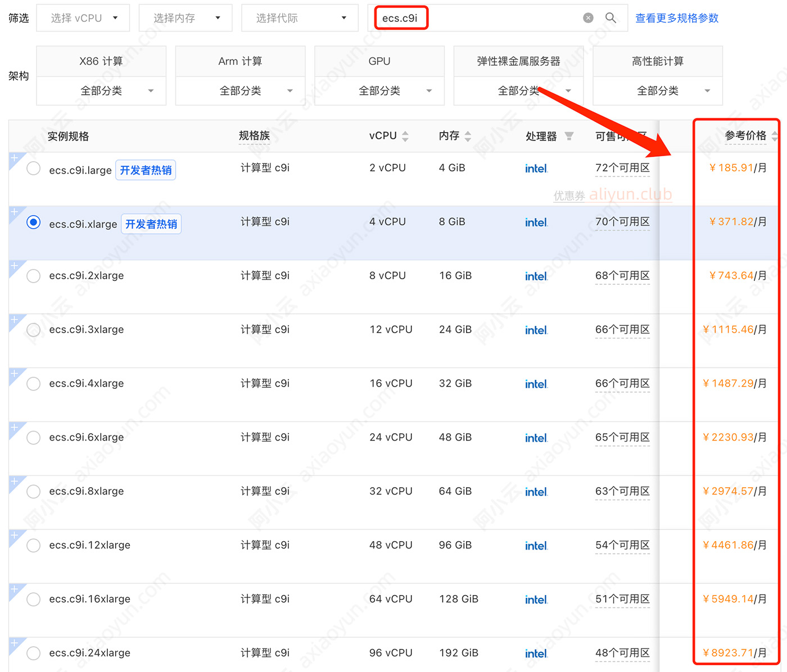Expand the ecs.c9i.2xlarge row plus corner
The width and height of the screenshot is (787, 672).
(15, 267)
